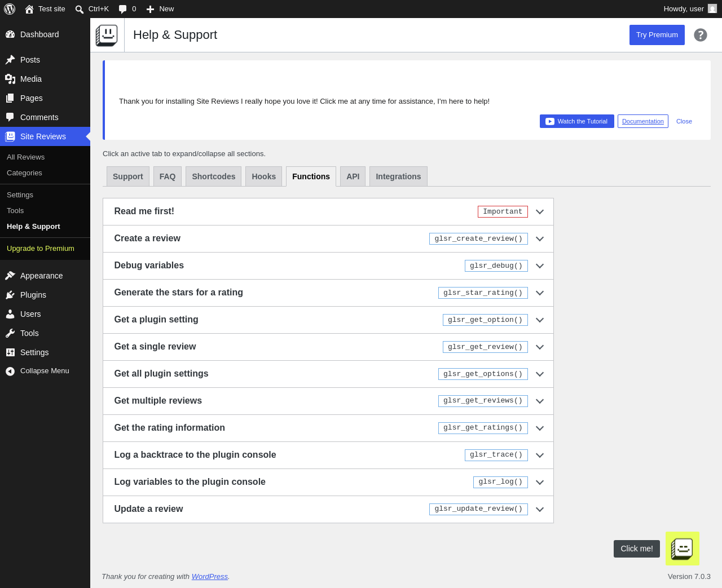Expand the Read me first section chevron
722x588 pixels.
(540, 211)
